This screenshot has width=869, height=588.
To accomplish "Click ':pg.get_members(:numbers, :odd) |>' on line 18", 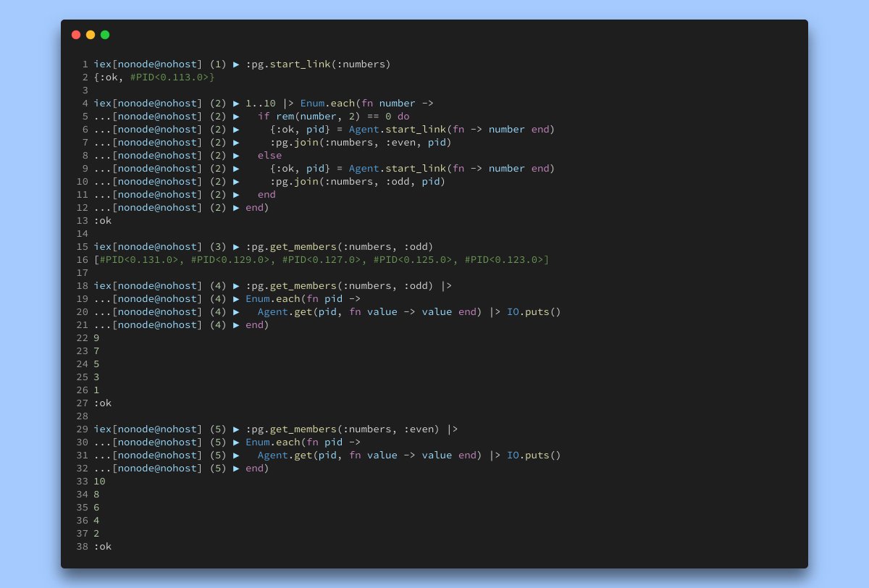I will [348, 285].
